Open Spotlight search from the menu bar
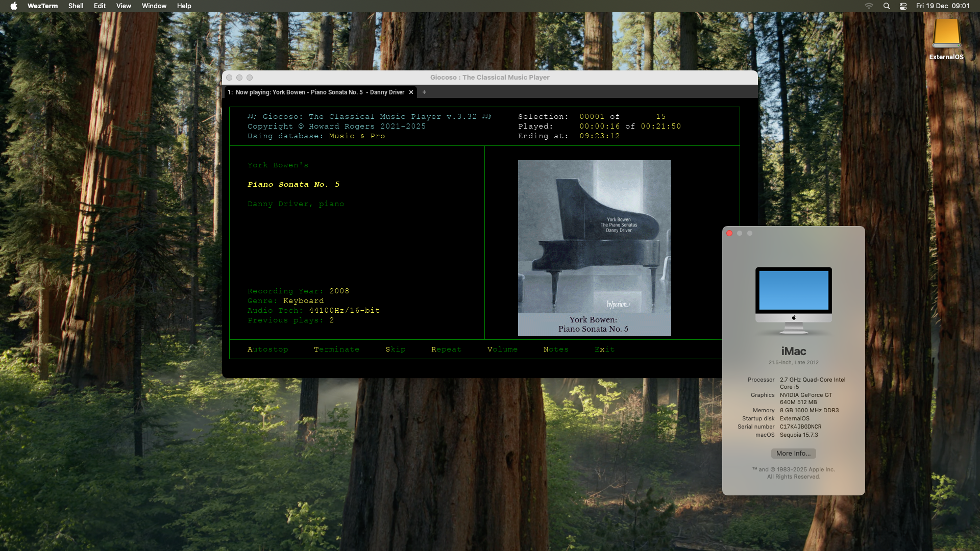Viewport: 980px width, 551px height. [887, 6]
